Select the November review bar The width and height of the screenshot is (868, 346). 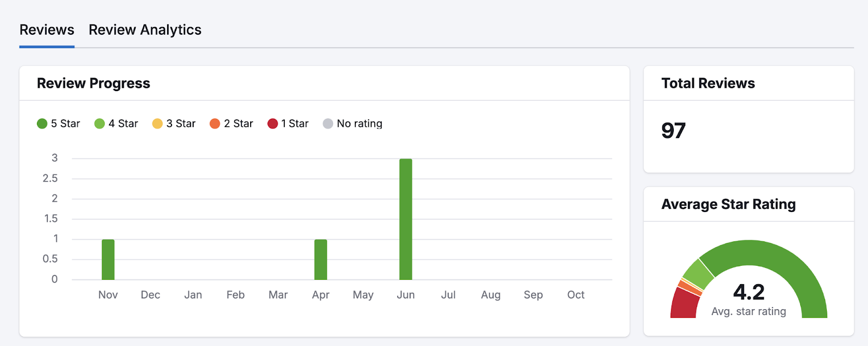(x=108, y=259)
